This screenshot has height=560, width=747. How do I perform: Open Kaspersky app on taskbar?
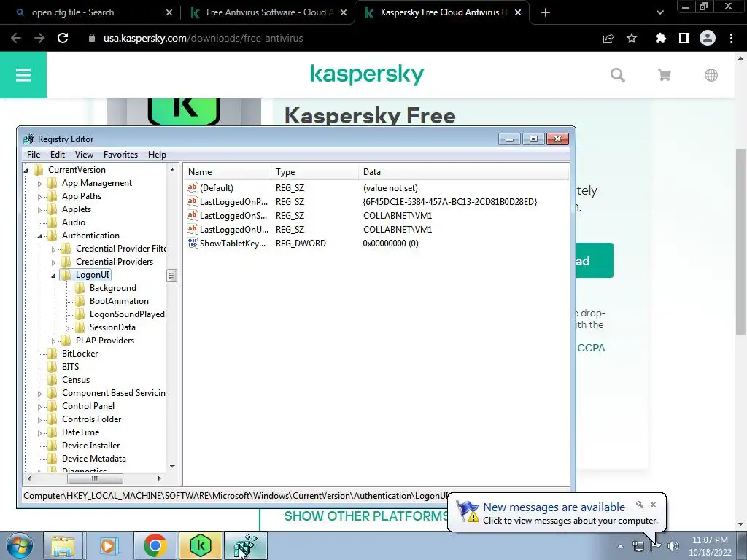200,545
